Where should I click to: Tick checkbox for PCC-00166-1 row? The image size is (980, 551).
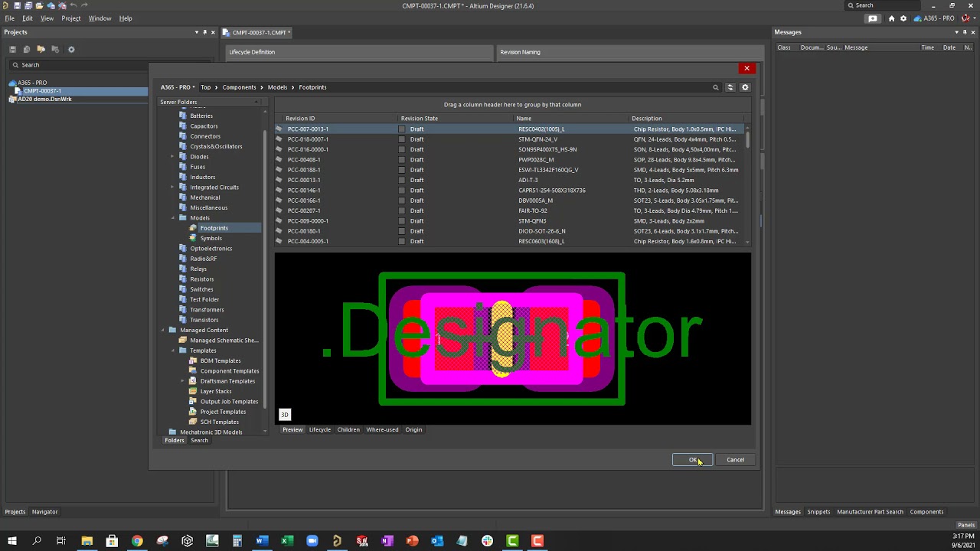pyautogui.click(x=402, y=201)
